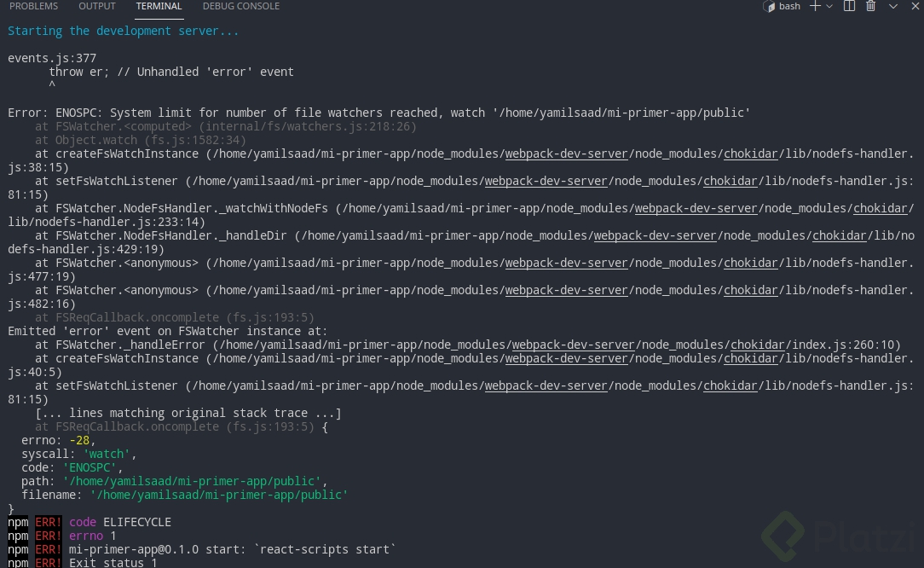Switch to the PROBLEMS tab
The width and height of the screenshot is (924, 568).
click(34, 6)
